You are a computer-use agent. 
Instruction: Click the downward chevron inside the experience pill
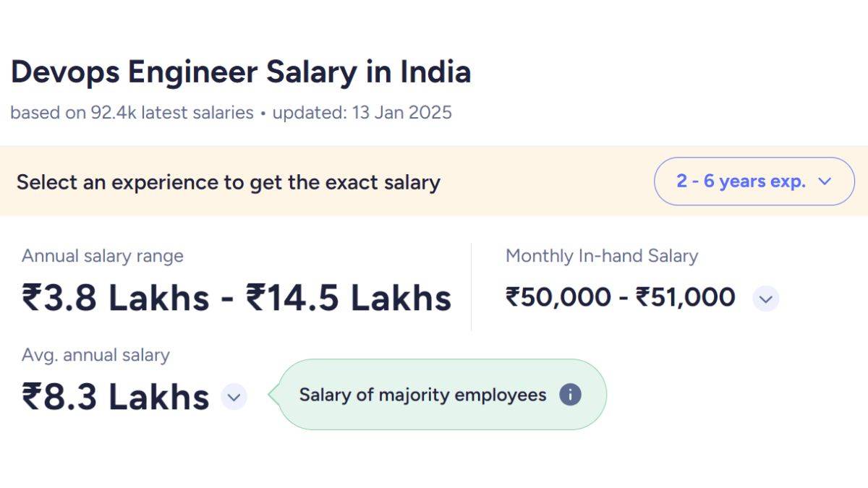click(x=827, y=182)
